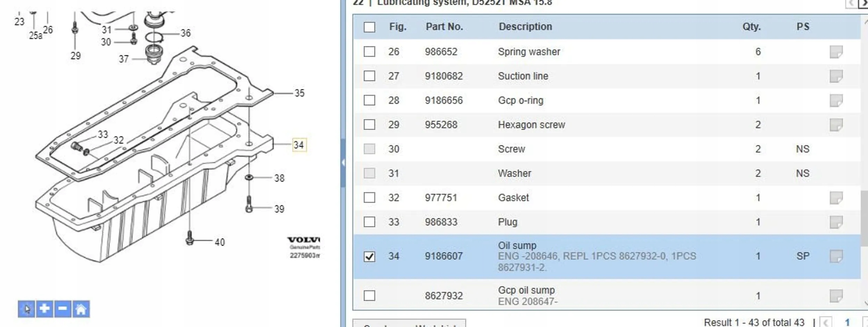868x327 pixels.
Task: Click callout 37 label in diagram
Action: (x=124, y=59)
